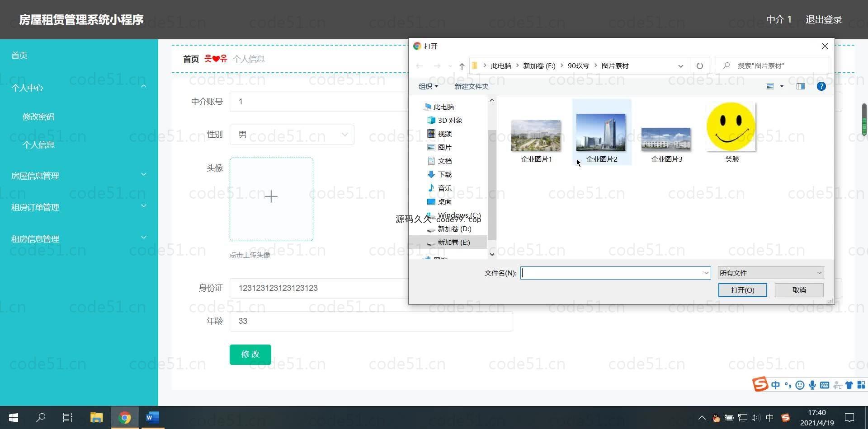Open the address bar history dropdown
The image size is (868, 429).
pos(680,66)
